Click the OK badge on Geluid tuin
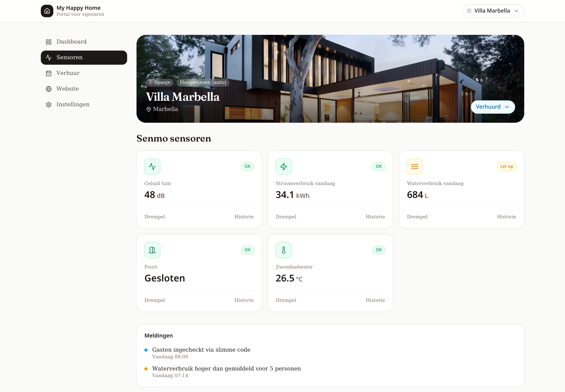Screen dimensions: 565x392 pyautogui.click(x=247, y=166)
